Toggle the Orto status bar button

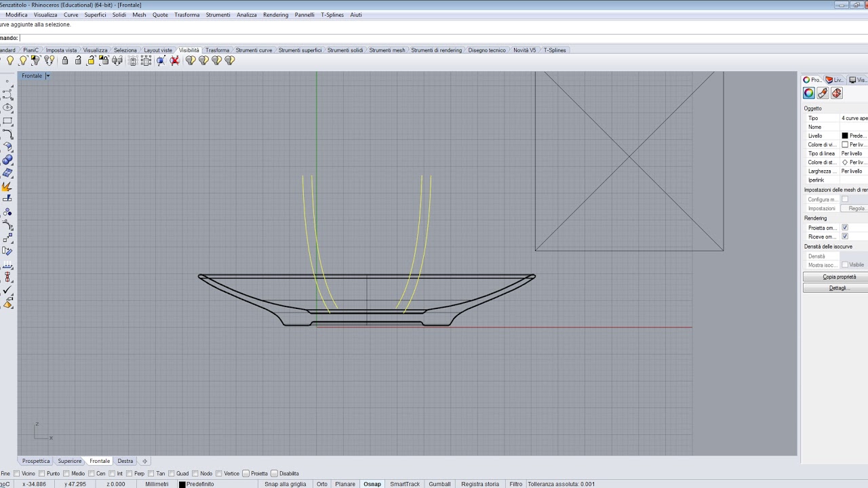[322, 484]
